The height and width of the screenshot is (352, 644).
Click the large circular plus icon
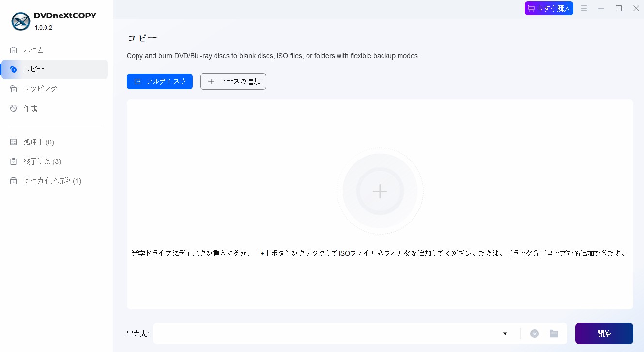(x=380, y=191)
